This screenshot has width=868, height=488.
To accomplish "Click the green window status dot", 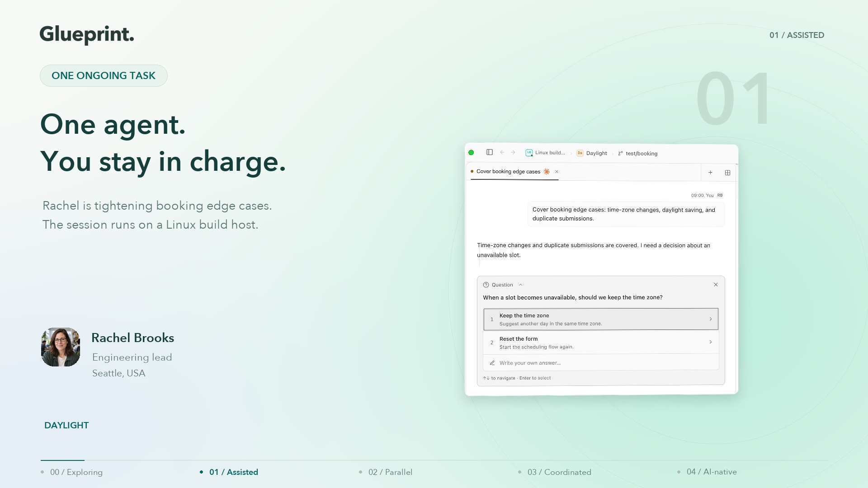I will point(471,153).
